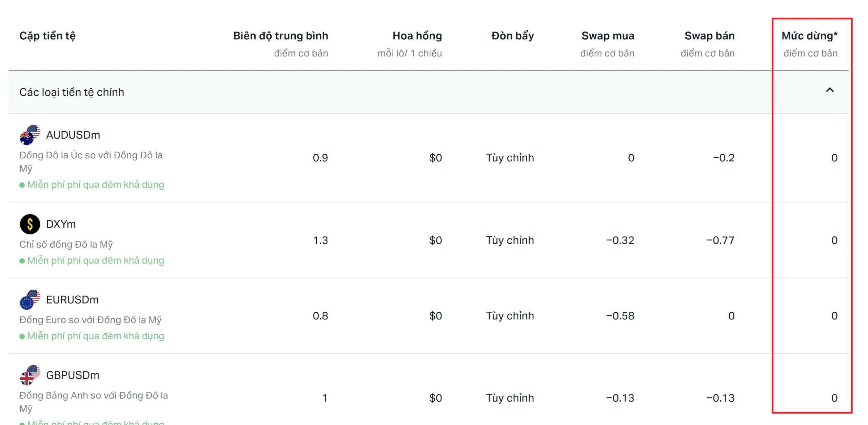Select the GBPUSDm instrument name
Image resolution: width=868 pixels, height=425 pixels.
73,375
